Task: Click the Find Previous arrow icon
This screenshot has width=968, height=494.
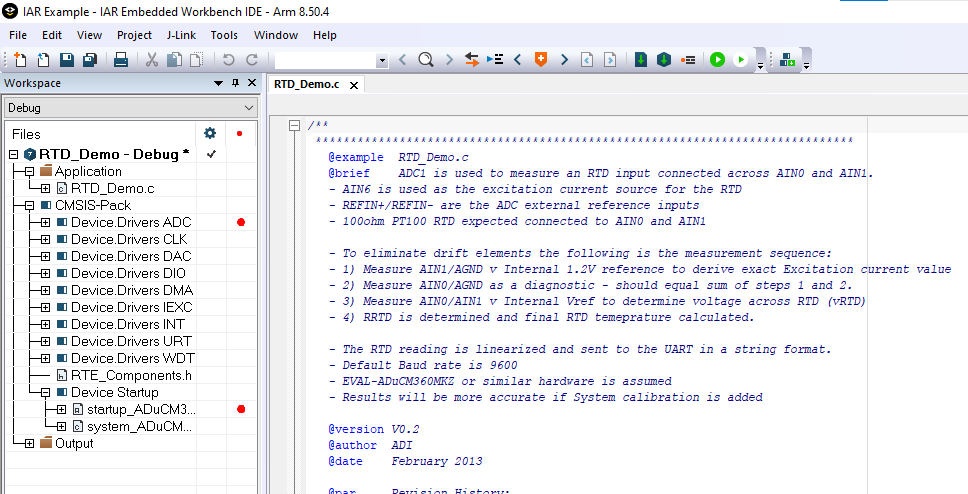Action: coord(403,60)
